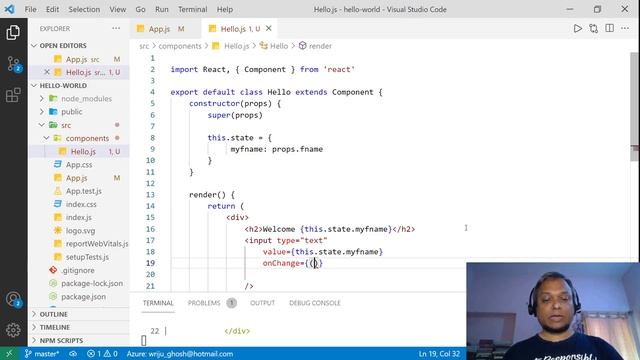Open package-lock.json in the file tree
The height and width of the screenshot is (360, 640).
click(x=92, y=283)
